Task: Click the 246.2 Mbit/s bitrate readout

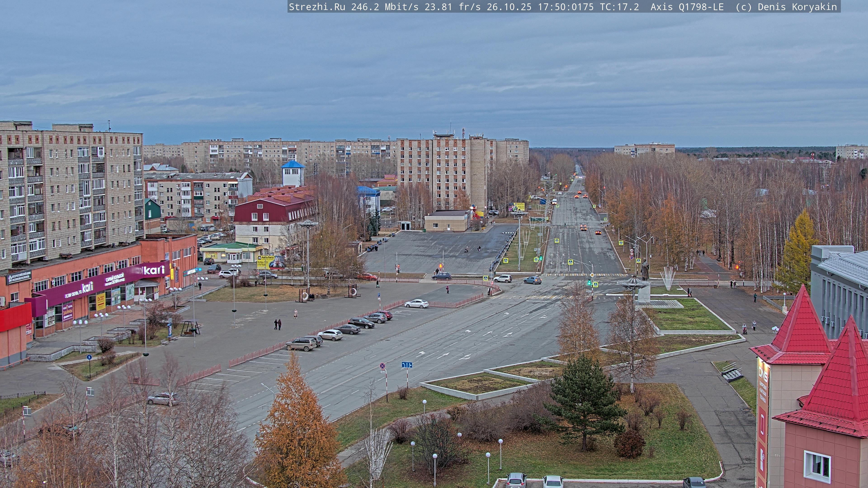Action: click(x=384, y=7)
